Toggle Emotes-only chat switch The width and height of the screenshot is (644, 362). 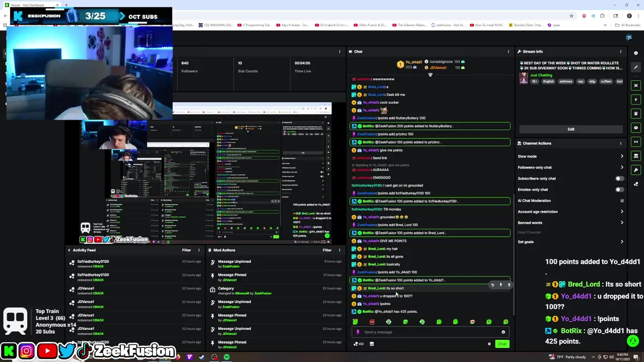tap(619, 190)
